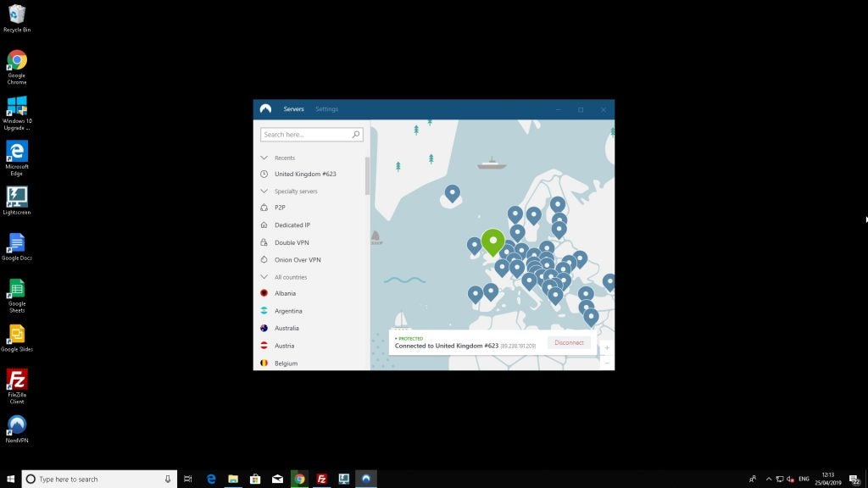Click the Austria flag icon
The height and width of the screenshot is (488, 868).
pos(264,346)
